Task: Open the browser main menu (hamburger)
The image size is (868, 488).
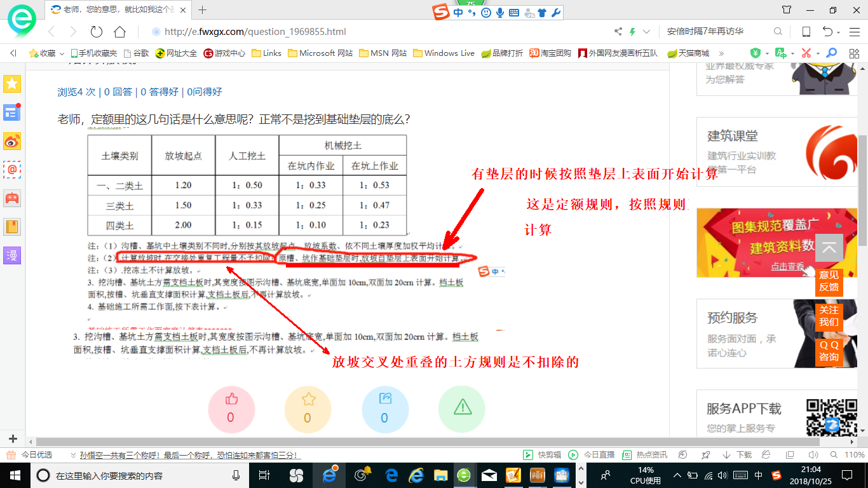Action: [x=855, y=32]
